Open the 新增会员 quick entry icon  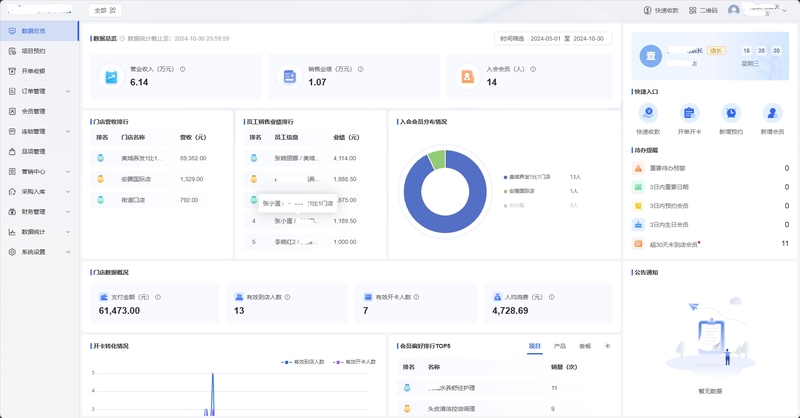click(x=772, y=113)
